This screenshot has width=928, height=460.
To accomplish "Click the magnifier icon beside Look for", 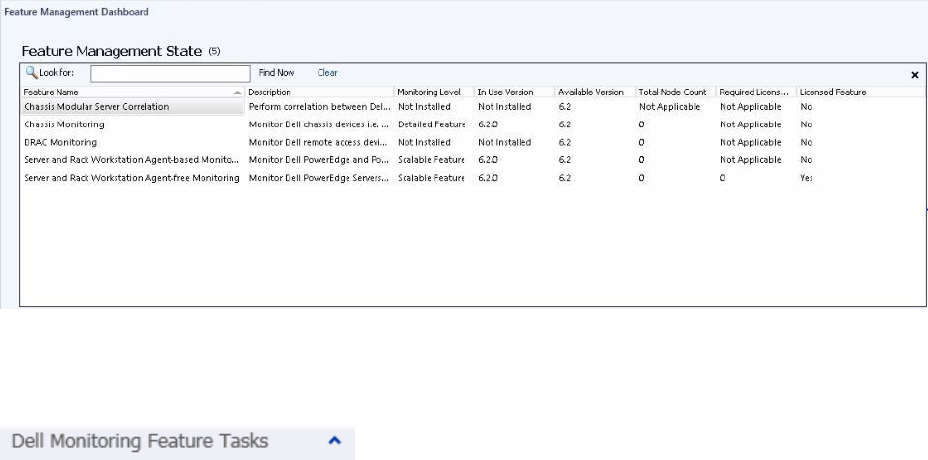I will pos(31,72).
